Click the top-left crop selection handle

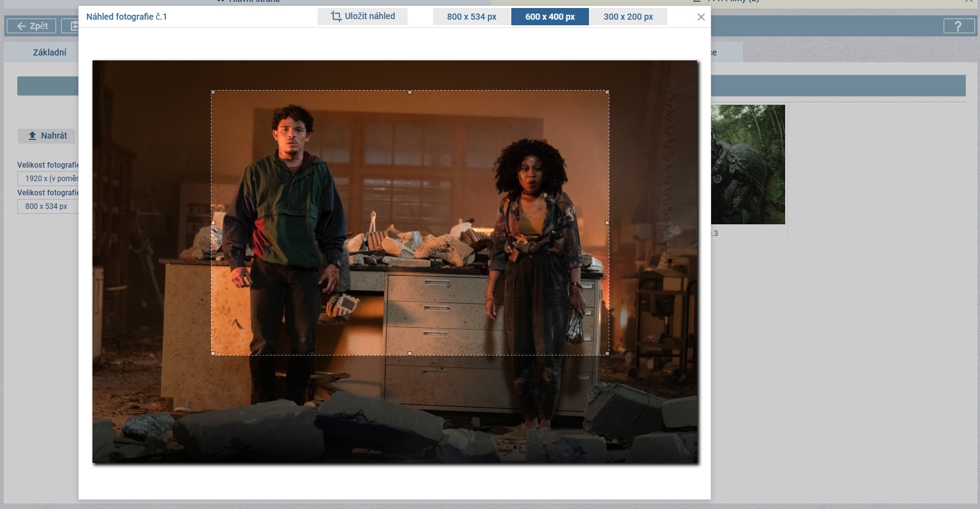(x=213, y=92)
